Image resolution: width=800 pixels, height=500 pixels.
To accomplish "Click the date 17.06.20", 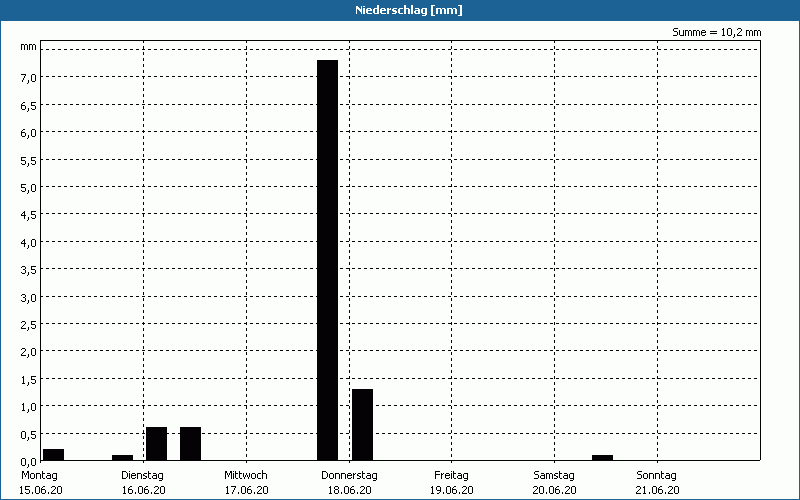I will pyautogui.click(x=246, y=490).
